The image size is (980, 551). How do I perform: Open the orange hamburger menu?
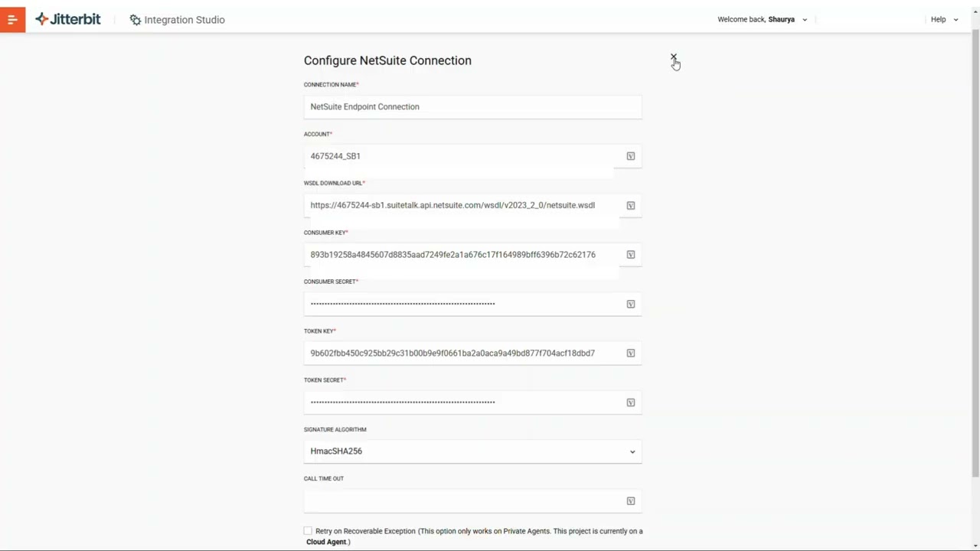click(x=12, y=19)
